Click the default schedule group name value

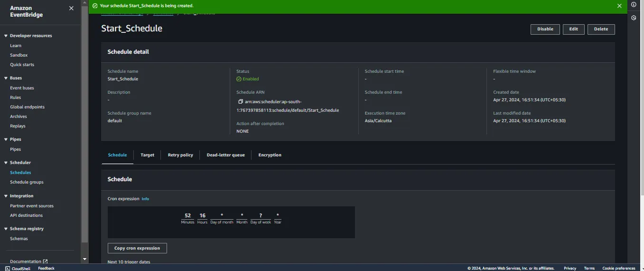115,121
